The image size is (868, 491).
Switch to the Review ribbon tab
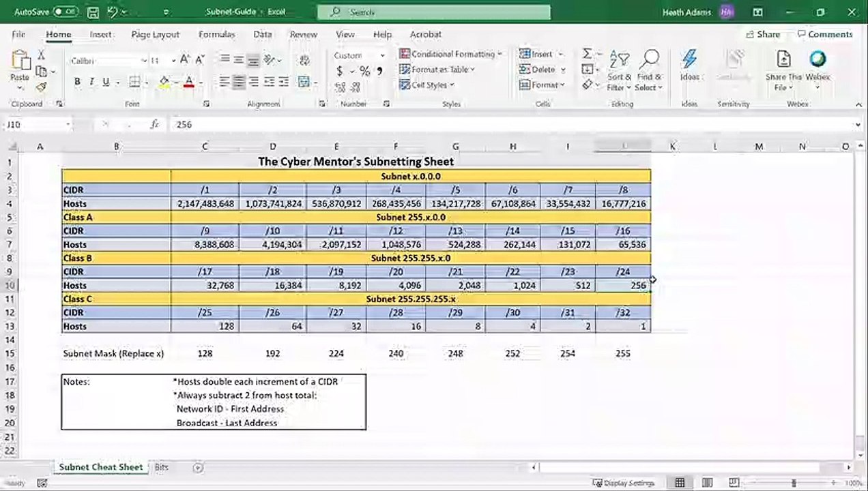tap(303, 34)
